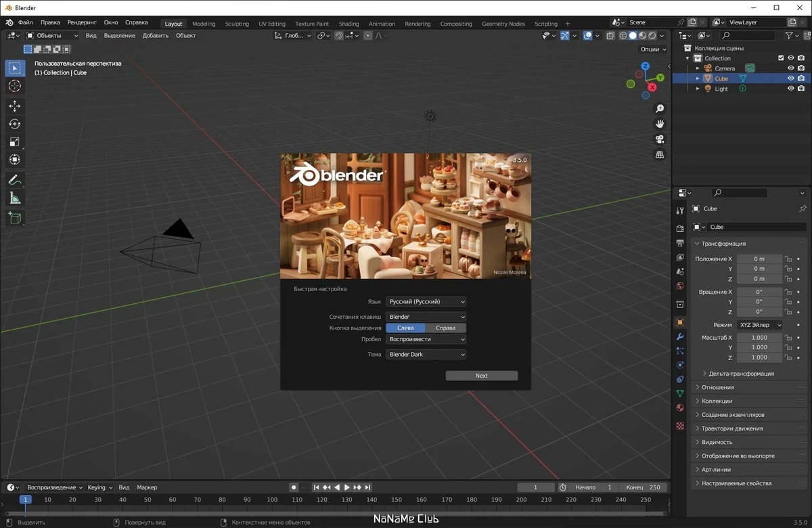Open the Object Data properties tab icon
Image resolution: width=812 pixels, height=528 pixels.
click(680, 393)
